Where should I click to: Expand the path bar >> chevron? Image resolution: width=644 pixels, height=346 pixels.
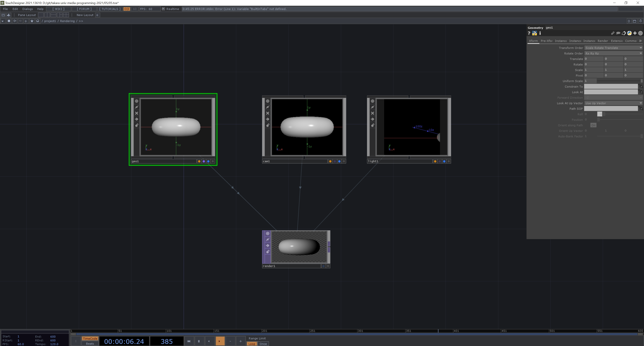81,21
